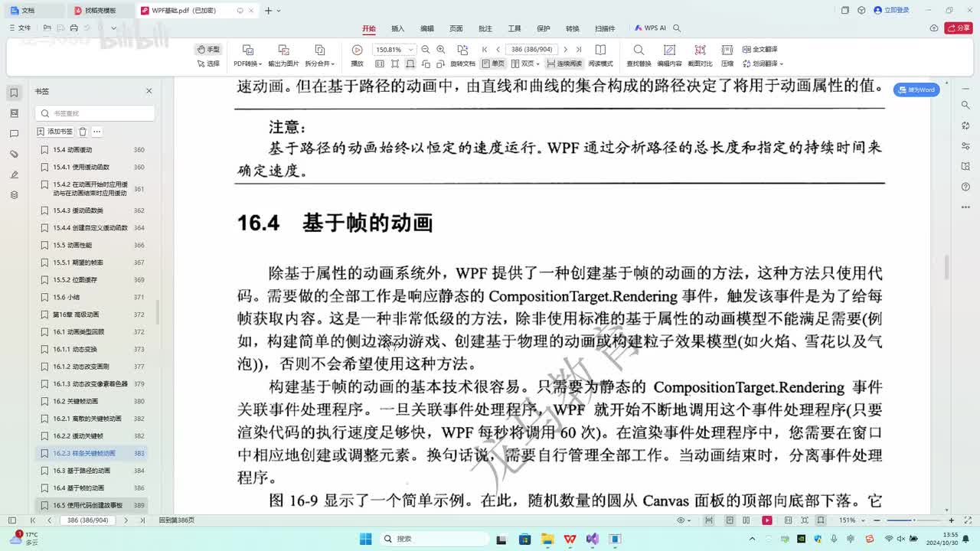Click Add Bookmark (添加书签)
980x551 pixels.
(x=55, y=132)
